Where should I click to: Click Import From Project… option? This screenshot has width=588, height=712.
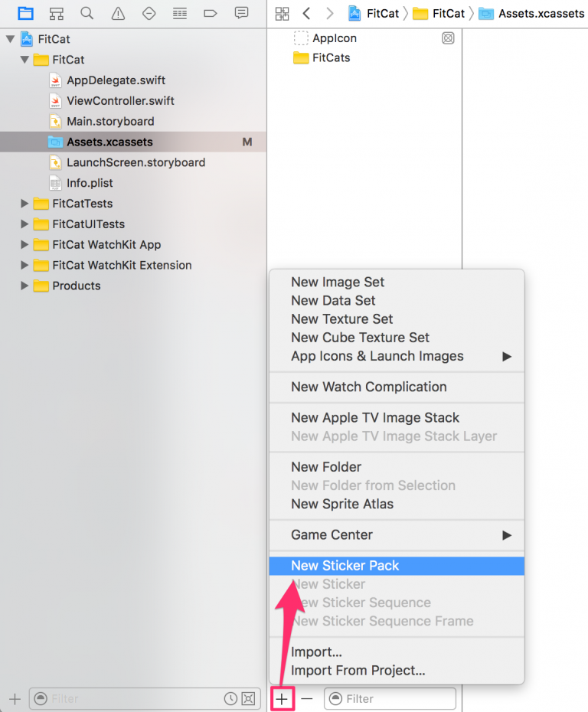tap(358, 671)
